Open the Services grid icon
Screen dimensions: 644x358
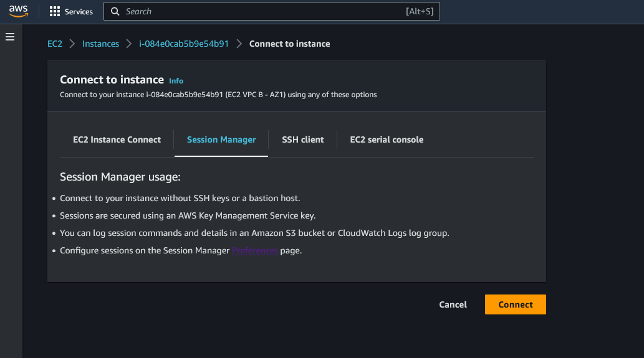point(55,12)
